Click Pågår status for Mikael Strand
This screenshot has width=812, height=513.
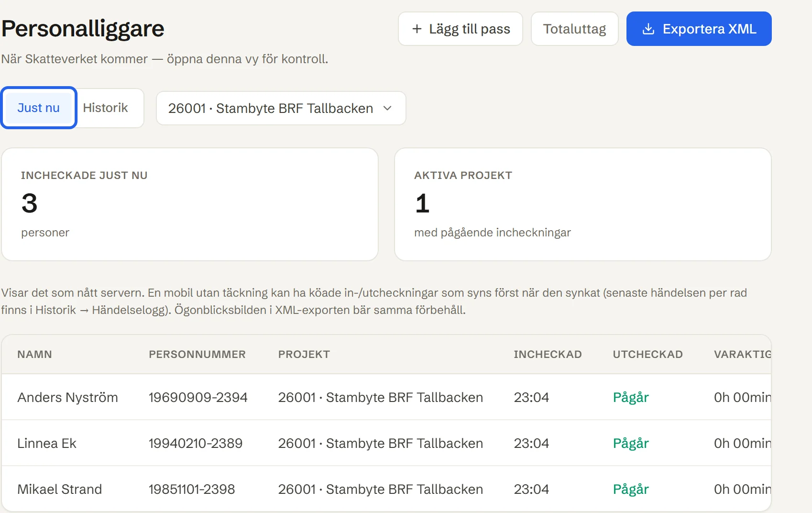[x=631, y=489]
